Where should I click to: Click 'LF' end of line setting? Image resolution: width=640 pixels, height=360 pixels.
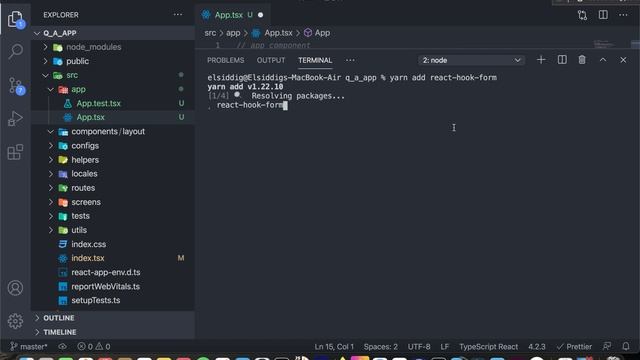pos(444,347)
